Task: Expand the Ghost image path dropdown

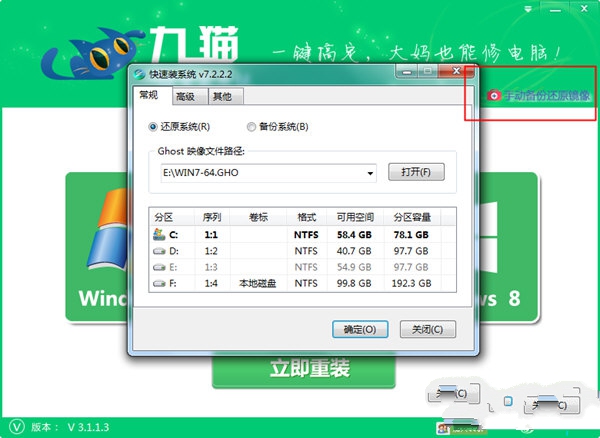Action: coord(369,173)
